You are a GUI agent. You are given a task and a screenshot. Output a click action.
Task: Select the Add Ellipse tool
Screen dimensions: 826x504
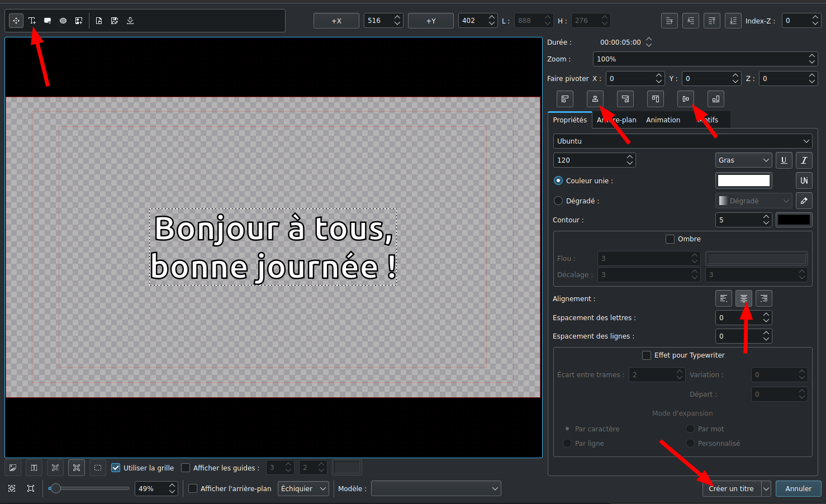point(63,21)
